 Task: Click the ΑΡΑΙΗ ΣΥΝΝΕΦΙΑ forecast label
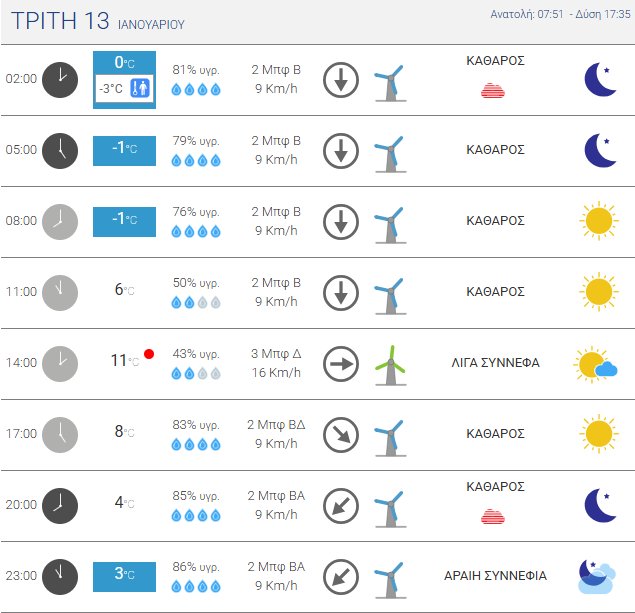point(495,576)
